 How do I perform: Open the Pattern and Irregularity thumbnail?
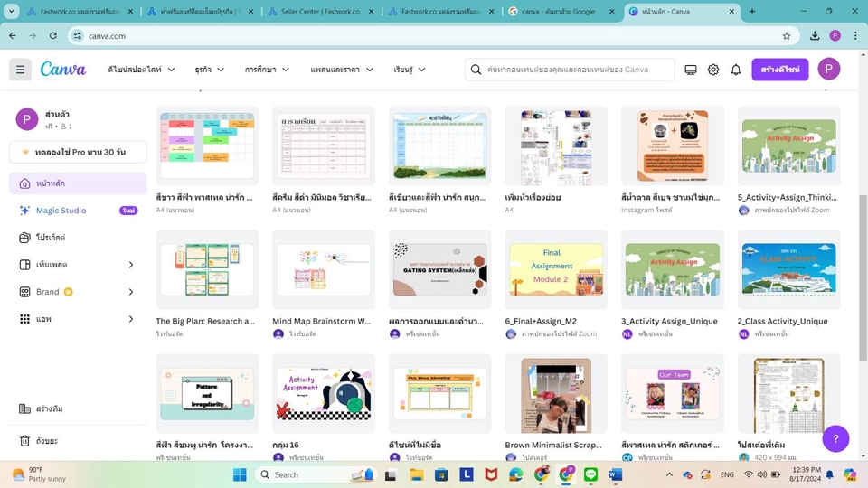click(x=207, y=393)
